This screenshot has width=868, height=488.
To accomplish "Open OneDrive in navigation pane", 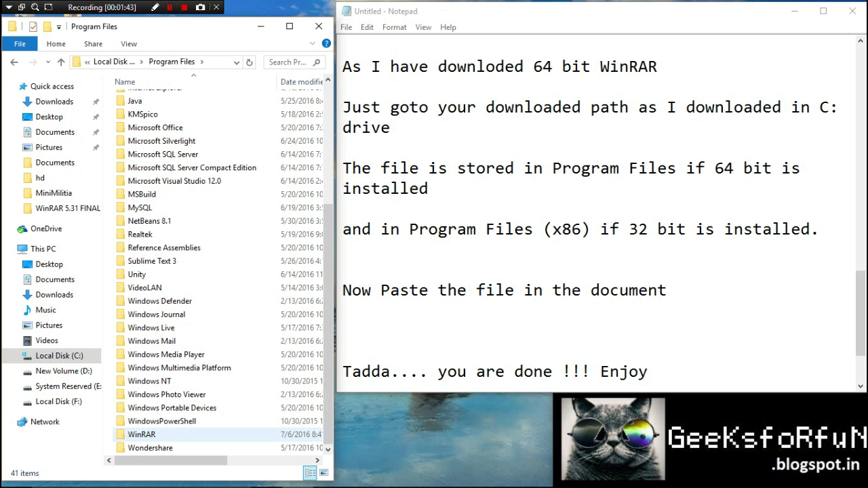I will (46, 228).
